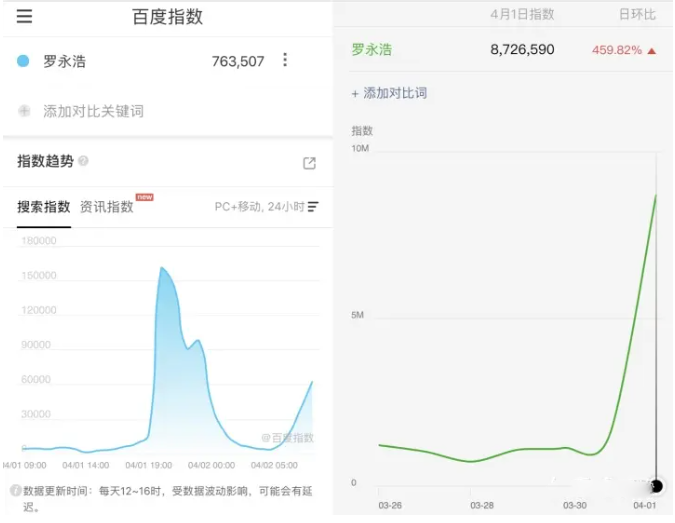Select the 罗永浩 keyword in the left panel
Screen dimensions: 675x523
(64, 61)
